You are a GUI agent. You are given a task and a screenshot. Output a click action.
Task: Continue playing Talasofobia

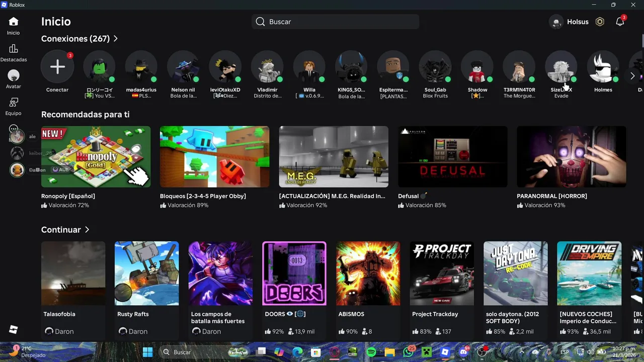coord(73,274)
